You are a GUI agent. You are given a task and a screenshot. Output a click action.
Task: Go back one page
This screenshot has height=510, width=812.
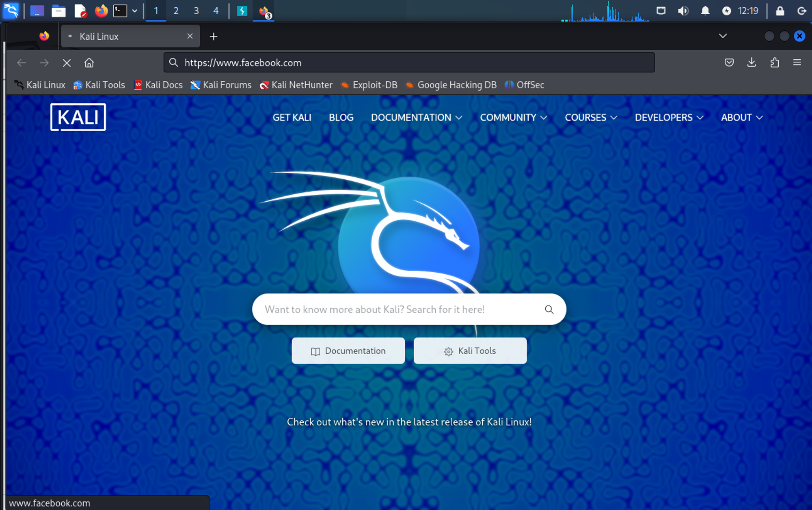[x=22, y=63]
